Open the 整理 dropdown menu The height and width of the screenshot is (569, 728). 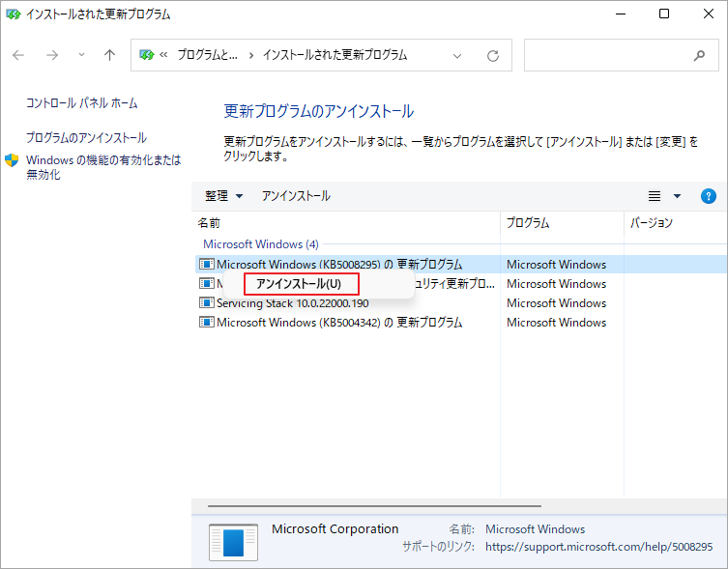(x=223, y=196)
